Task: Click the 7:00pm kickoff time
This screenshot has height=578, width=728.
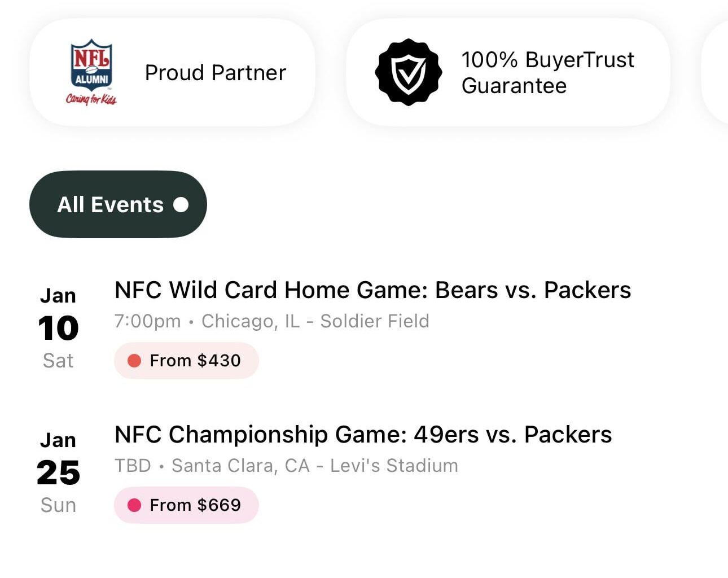Action: tap(147, 321)
